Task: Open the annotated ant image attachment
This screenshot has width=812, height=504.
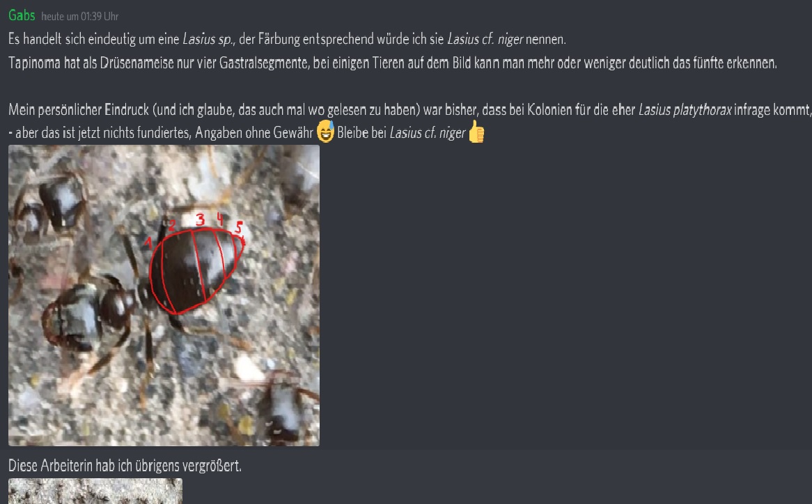Action: pyautogui.click(x=164, y=295)
